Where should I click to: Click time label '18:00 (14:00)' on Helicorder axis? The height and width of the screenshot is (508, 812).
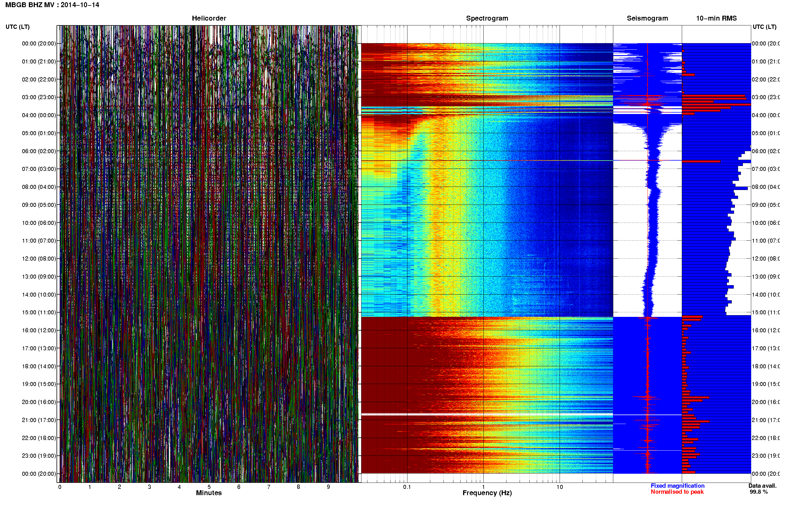tap(39, 366)
